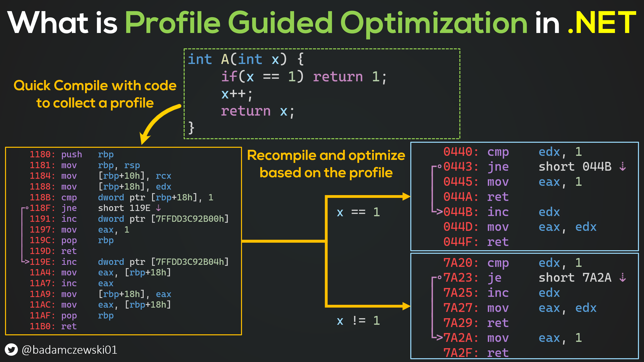
Task: Click the 1180: push rbp instruction
Action: pos(72,154)
